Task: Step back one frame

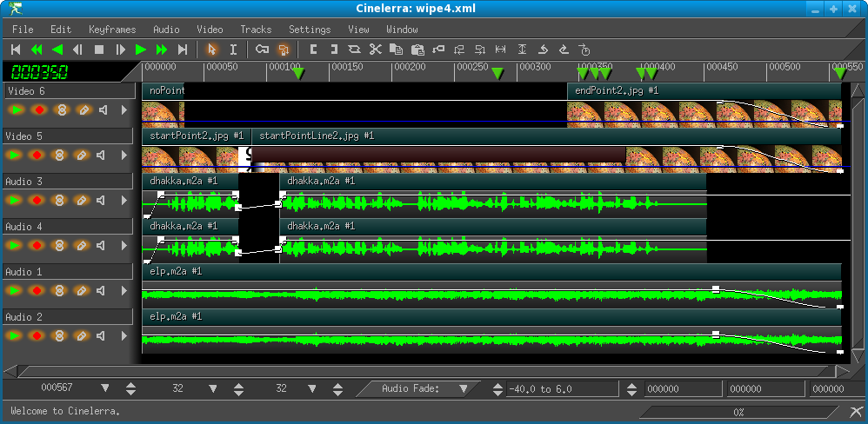Action: point(78,50)
